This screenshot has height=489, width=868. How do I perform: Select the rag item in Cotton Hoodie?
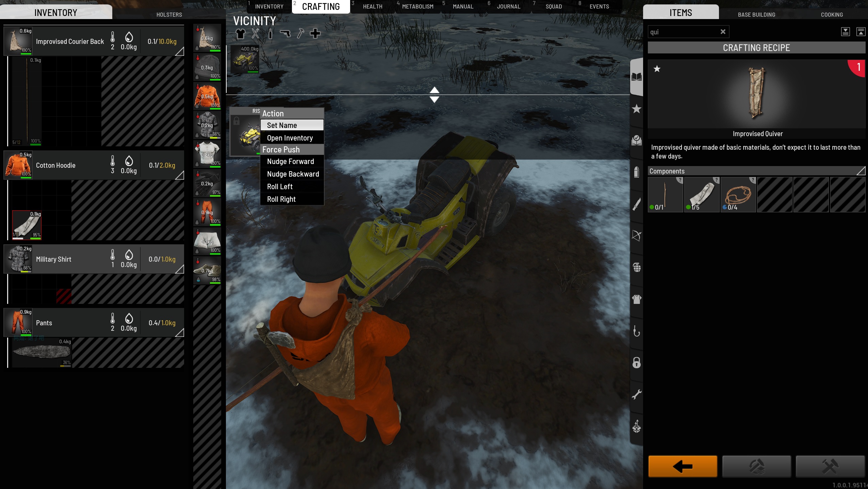point(27,225)
